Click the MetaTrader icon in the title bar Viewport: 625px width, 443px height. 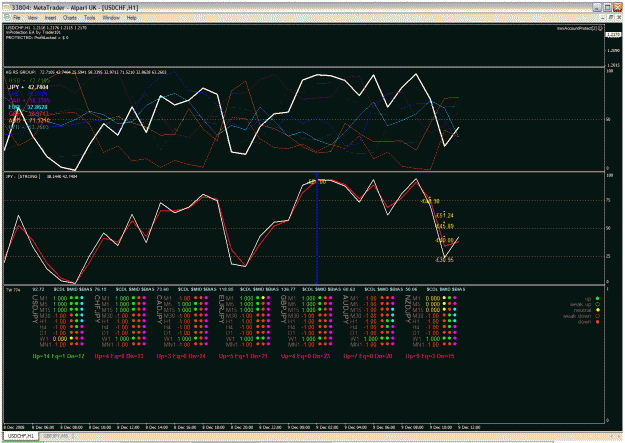tap(6, 7)
